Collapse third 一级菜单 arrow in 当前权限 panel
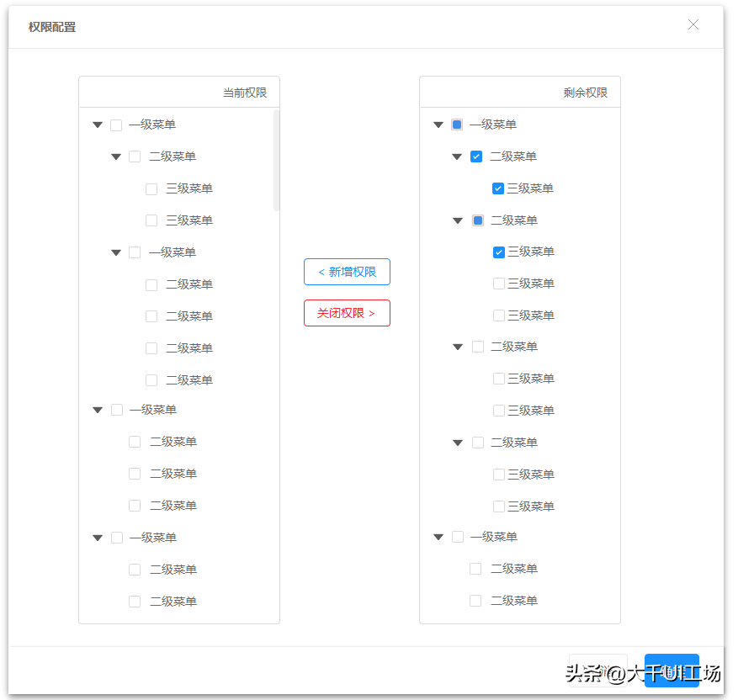738x700 pixels. (98, 410)
